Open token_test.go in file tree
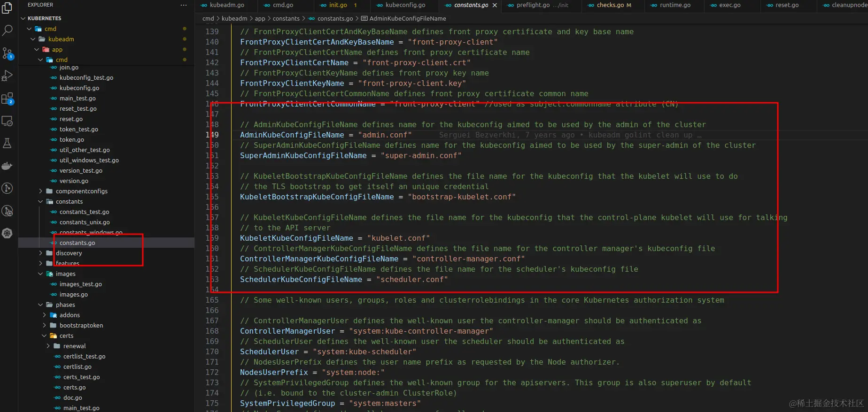 [79, 129]
